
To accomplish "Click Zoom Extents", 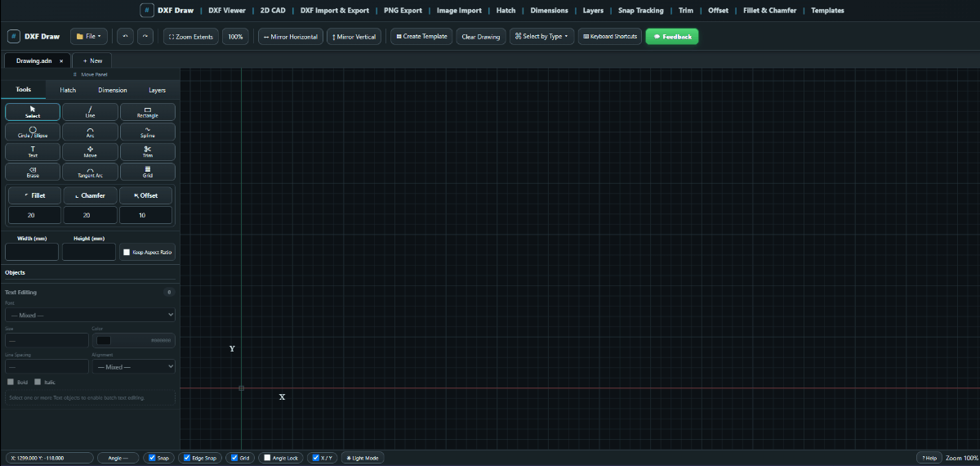I will click(x=191, y=37).
